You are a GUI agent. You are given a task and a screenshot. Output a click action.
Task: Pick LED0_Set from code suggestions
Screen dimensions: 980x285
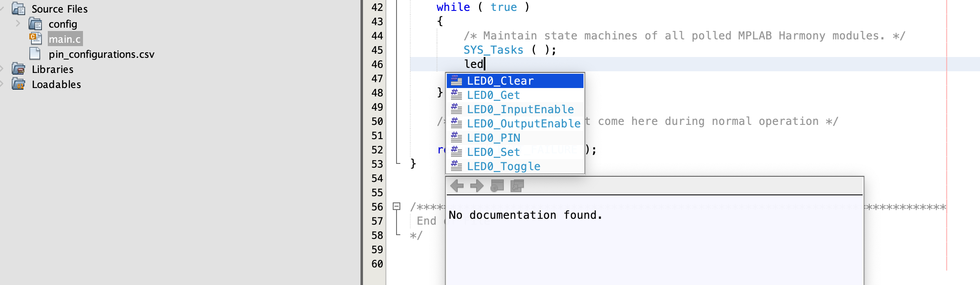(x=493, y=152)
